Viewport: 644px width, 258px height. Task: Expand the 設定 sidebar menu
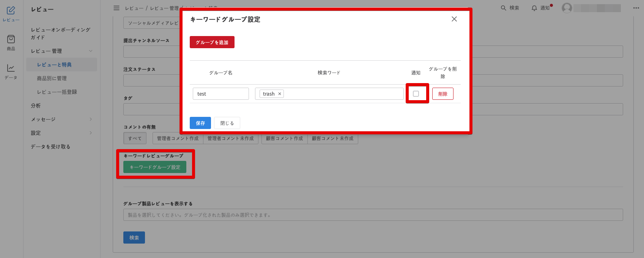tap(91, 133)
